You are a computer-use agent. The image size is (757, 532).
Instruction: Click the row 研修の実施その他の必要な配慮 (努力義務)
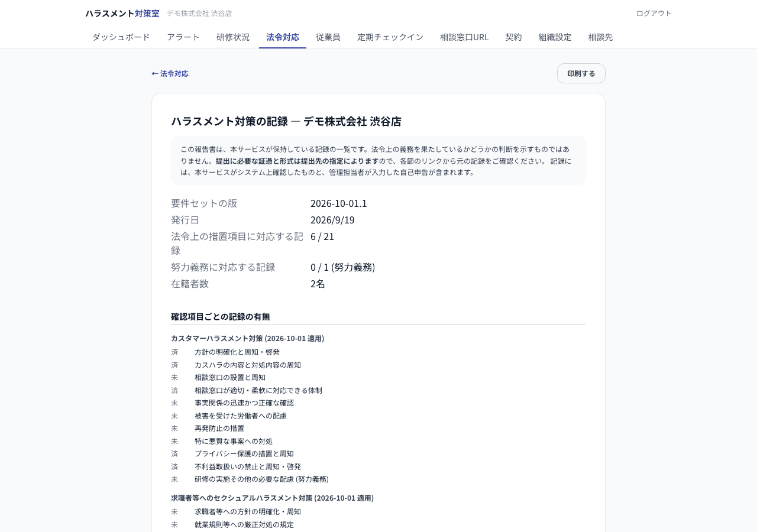tap(378, 479)
